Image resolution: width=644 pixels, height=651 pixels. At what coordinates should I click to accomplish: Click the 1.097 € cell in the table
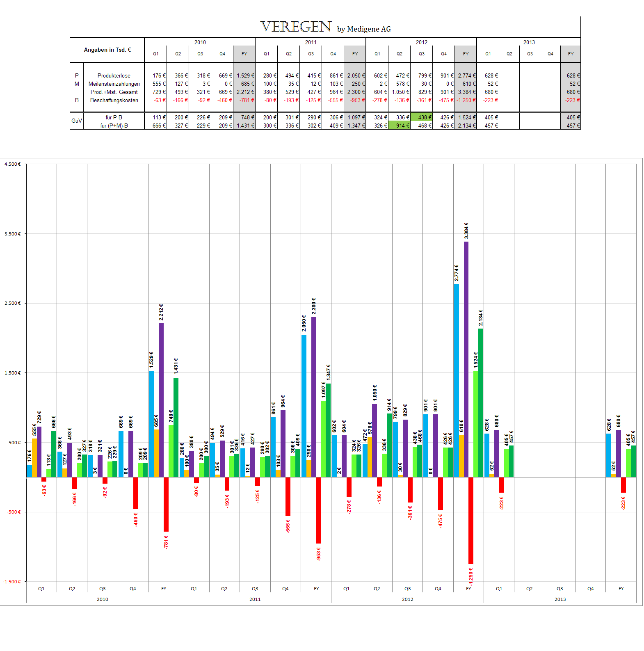click(x=356, y=117)
